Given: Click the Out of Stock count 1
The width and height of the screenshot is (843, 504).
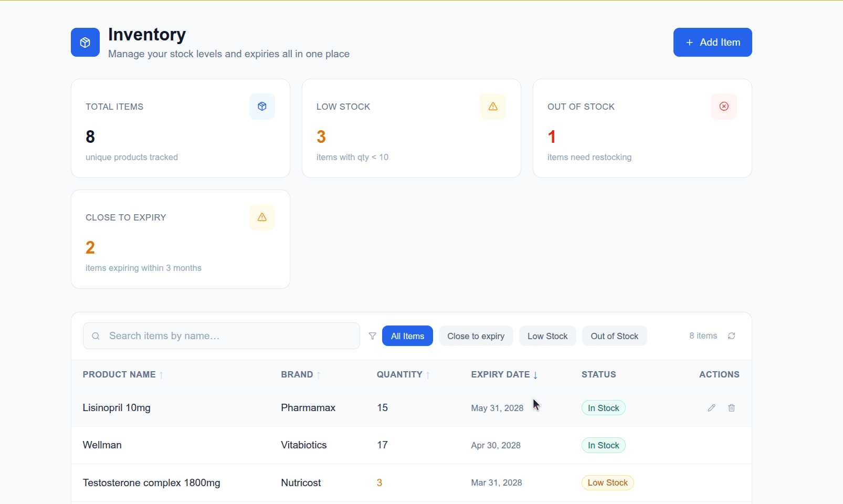Looking at the screenshot, I should pyautogui.click(x=552, y=137).
